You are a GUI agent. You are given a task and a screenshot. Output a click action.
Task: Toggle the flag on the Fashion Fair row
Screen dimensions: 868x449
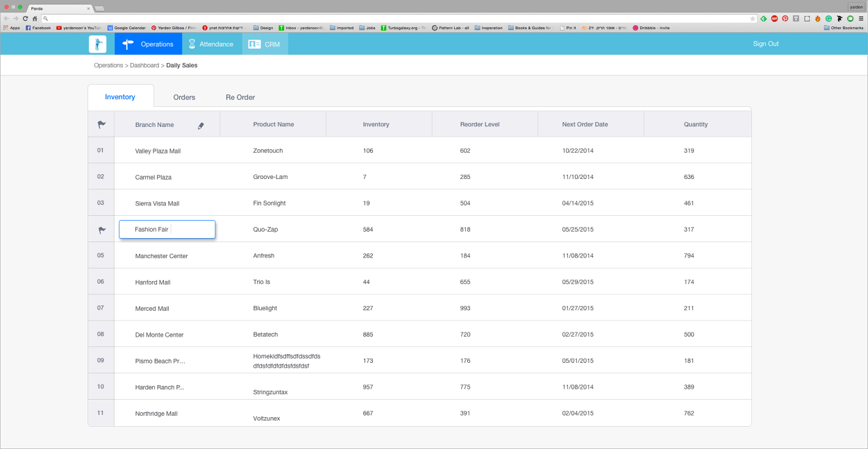coord(101,229)
